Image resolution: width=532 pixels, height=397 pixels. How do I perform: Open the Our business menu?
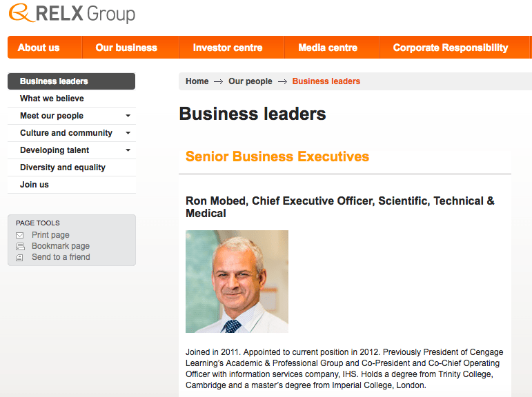(x=126, y=48)
